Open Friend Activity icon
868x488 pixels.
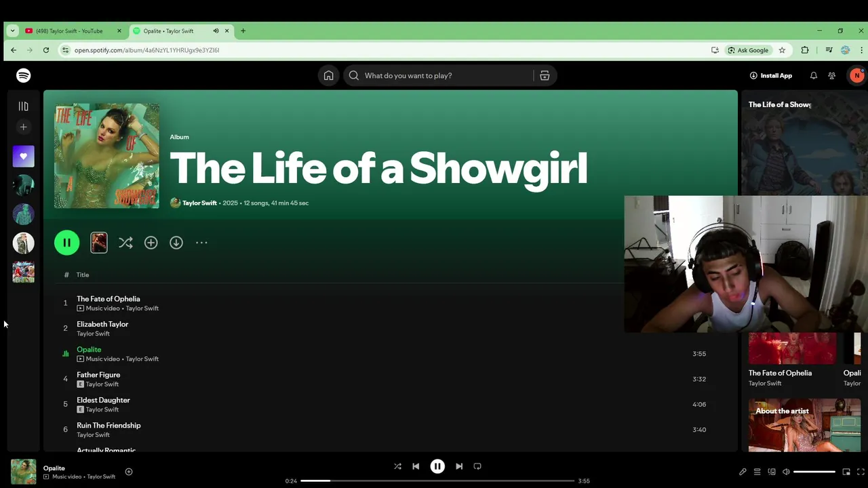[832, 75]
